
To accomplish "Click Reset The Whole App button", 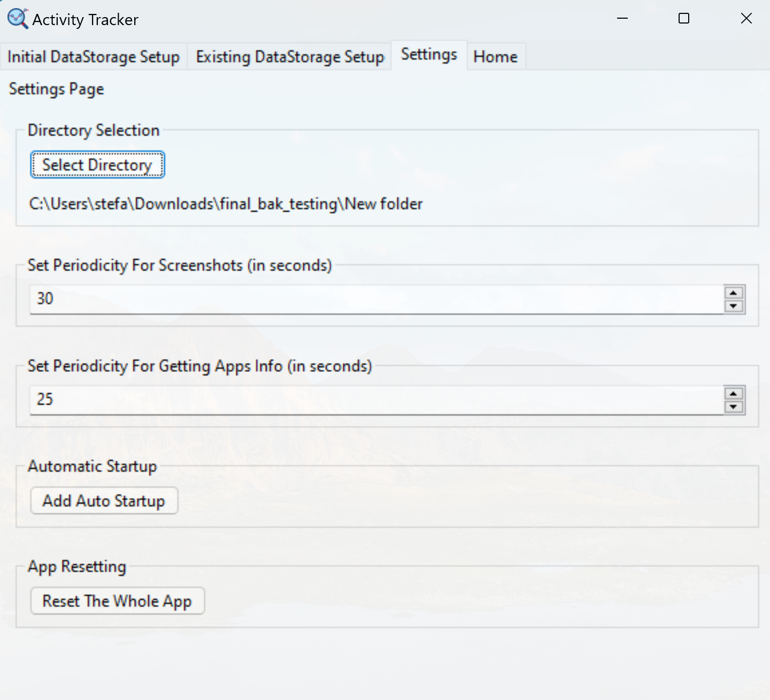I will coord(117,601).
